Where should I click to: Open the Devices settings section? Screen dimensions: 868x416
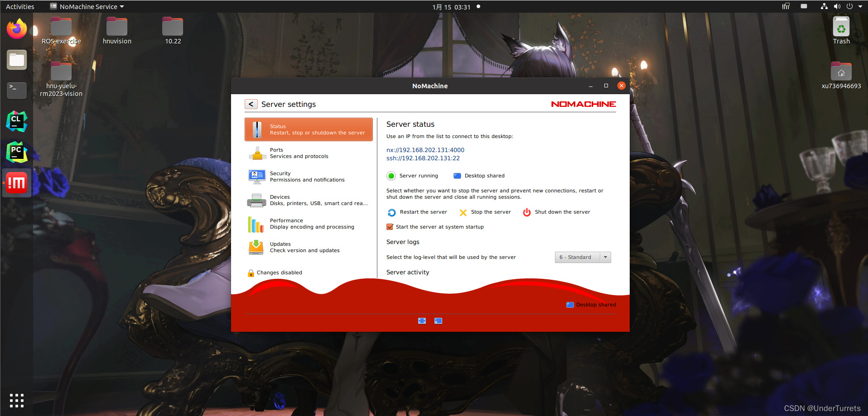309,200
